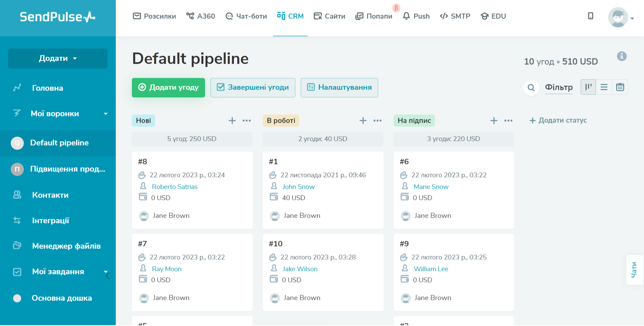Open the Чати side panel tab
This screenshot has height=326, width=644.
point(634,270)
